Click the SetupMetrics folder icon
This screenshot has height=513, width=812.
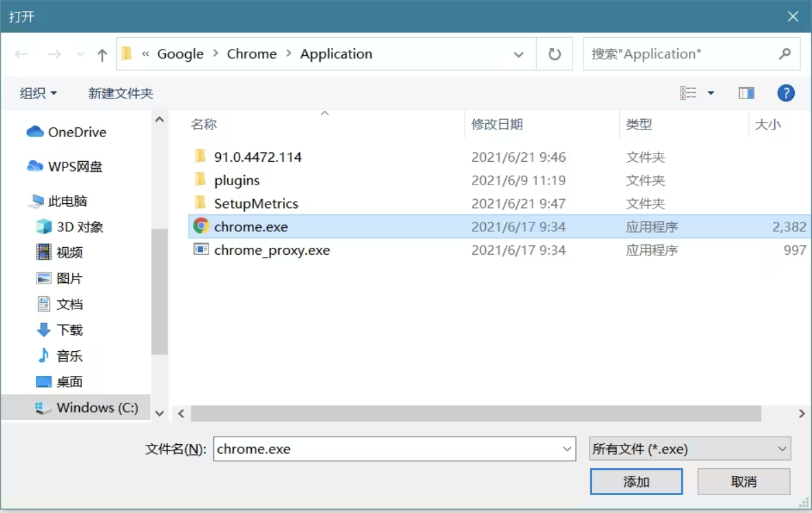200,202
